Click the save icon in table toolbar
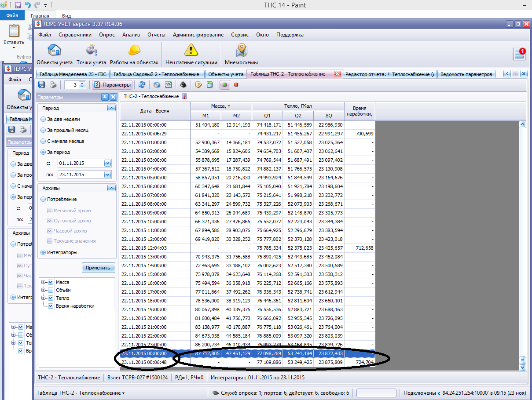The width and height of the screenshot is (532, 400). coord(41,85)
